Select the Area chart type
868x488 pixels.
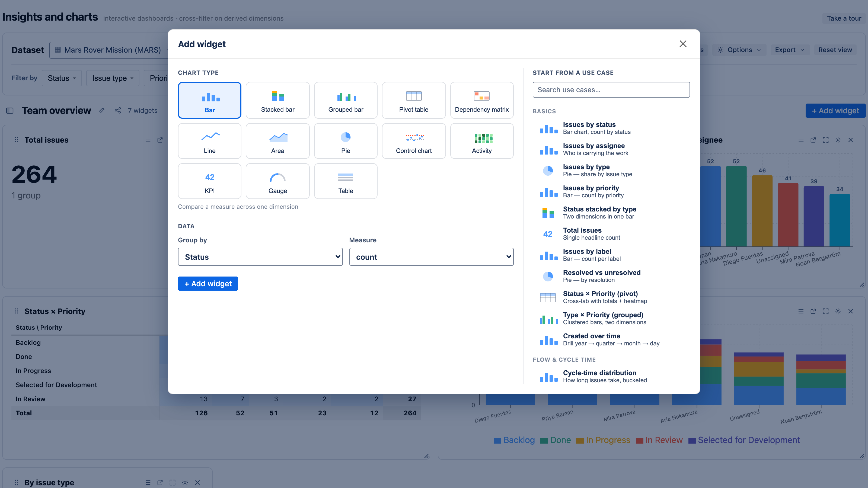(277, 141)
